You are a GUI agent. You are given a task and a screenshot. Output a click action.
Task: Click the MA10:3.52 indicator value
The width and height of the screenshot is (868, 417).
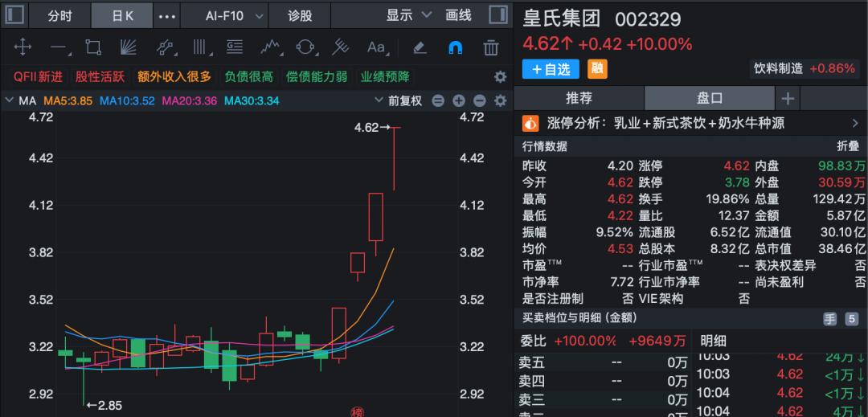[127, 101]
